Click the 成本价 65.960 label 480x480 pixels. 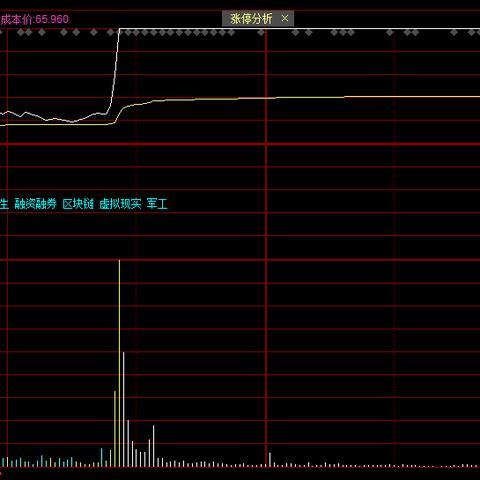coord(34,19)
